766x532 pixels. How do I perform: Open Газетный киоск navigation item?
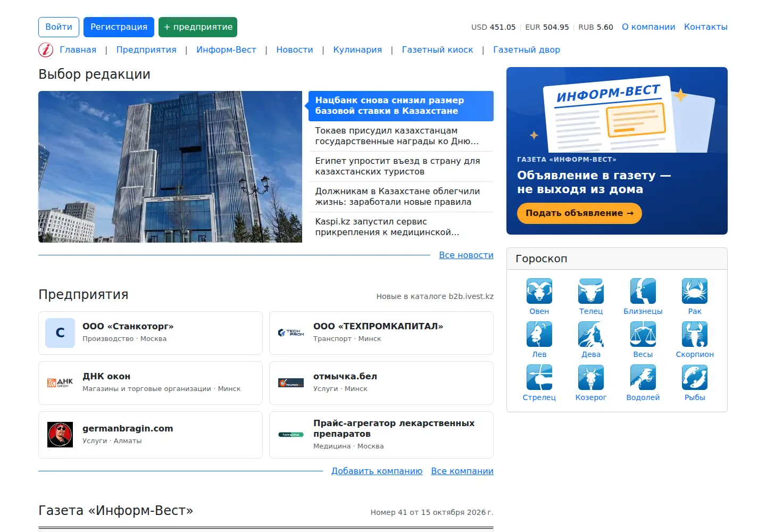[x=437, y=49]
